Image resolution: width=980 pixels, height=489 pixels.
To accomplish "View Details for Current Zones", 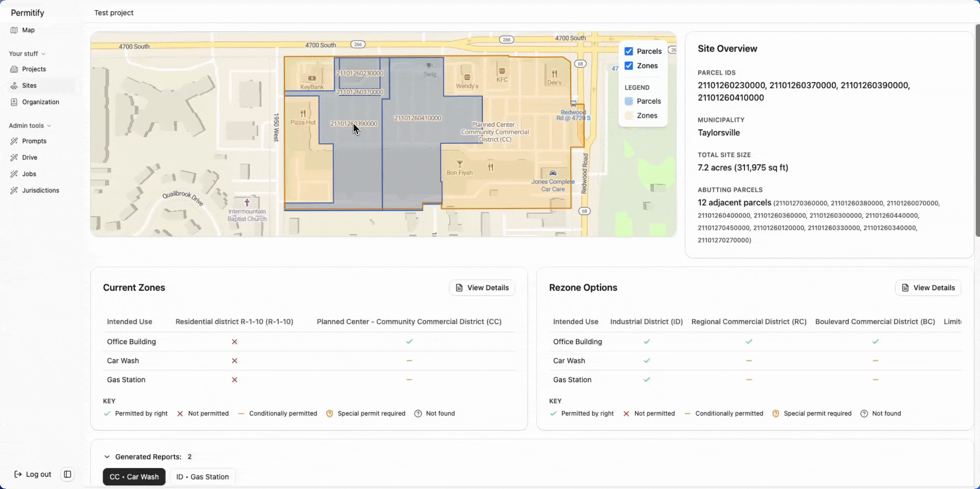I will pyautogui.click(x=482, y=288).
